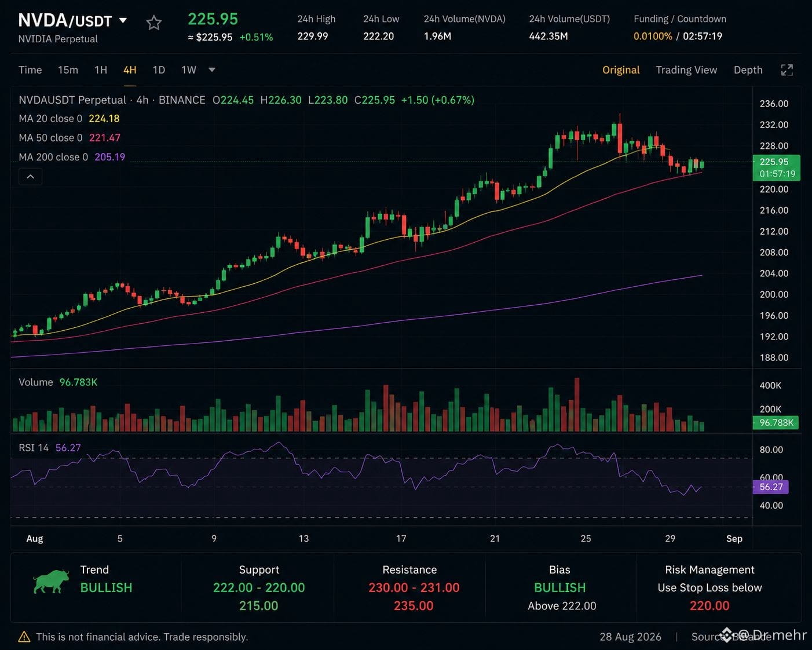Click the ≈ $225.95 dollar price

[x=210, y=37]
